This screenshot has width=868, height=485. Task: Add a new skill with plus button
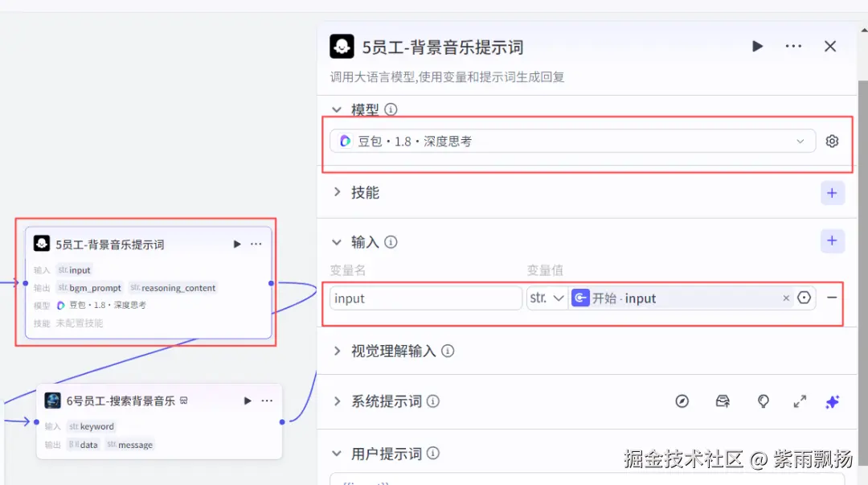(832, 193)
